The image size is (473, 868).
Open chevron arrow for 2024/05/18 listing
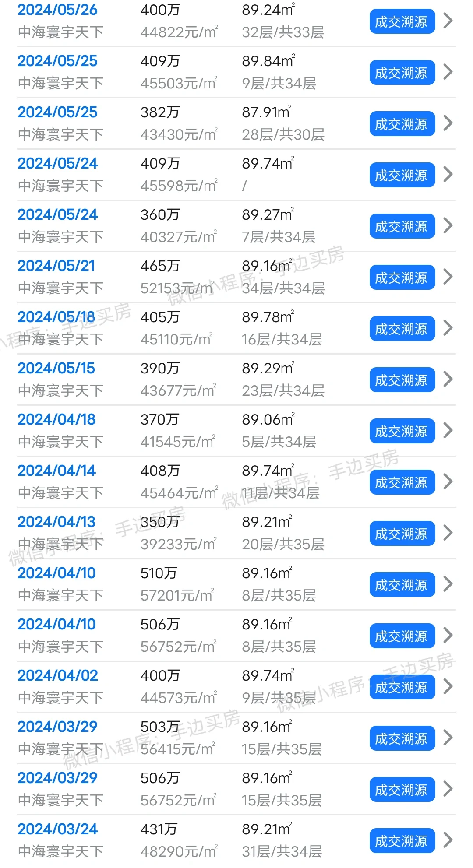click(448, 328)
